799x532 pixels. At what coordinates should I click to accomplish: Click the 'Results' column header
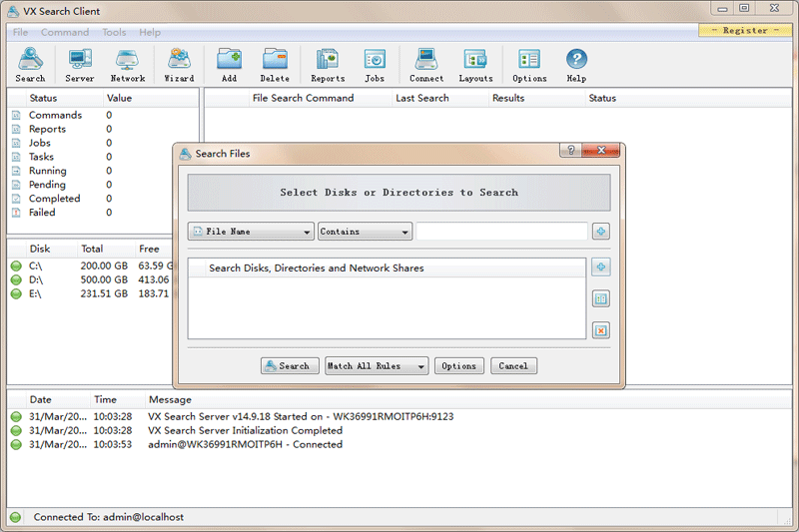508,98
